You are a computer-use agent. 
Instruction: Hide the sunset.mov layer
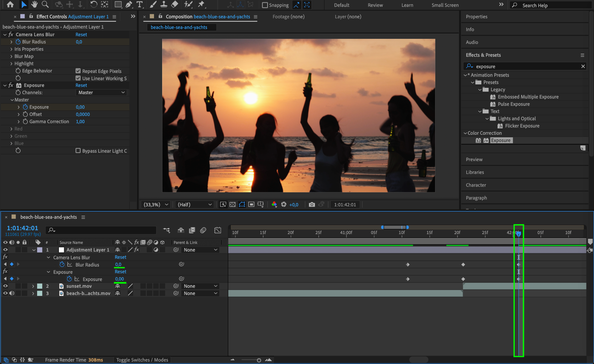click(x=5, y=286)
